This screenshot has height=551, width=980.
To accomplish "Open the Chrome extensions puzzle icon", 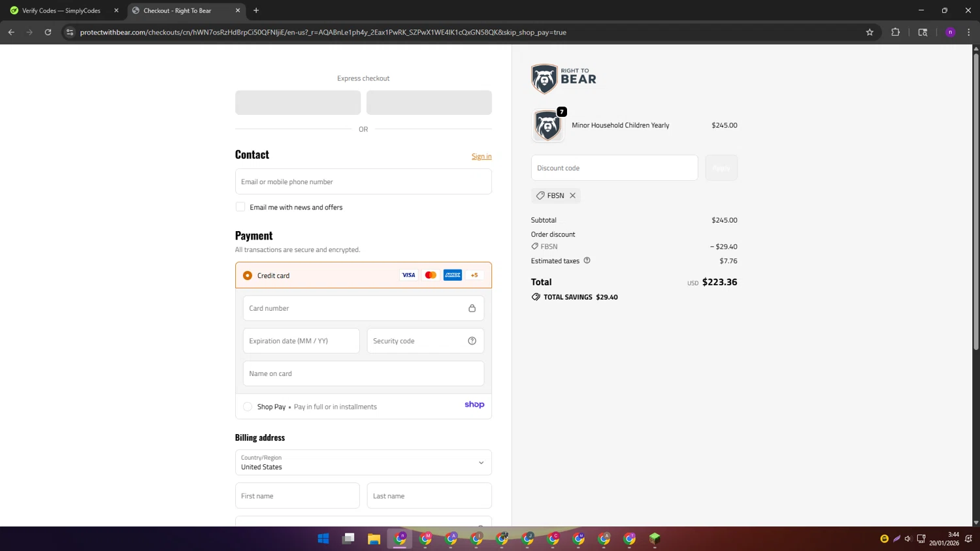I will [x=895, y=32].
